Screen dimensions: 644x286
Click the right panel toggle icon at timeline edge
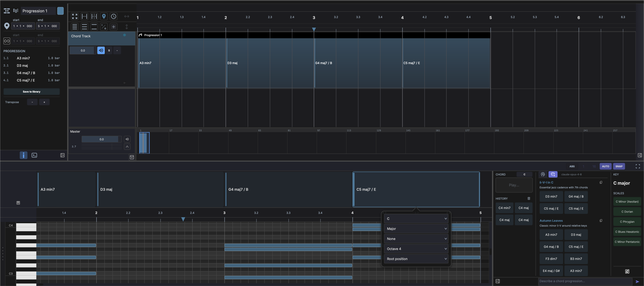point(640,155)
